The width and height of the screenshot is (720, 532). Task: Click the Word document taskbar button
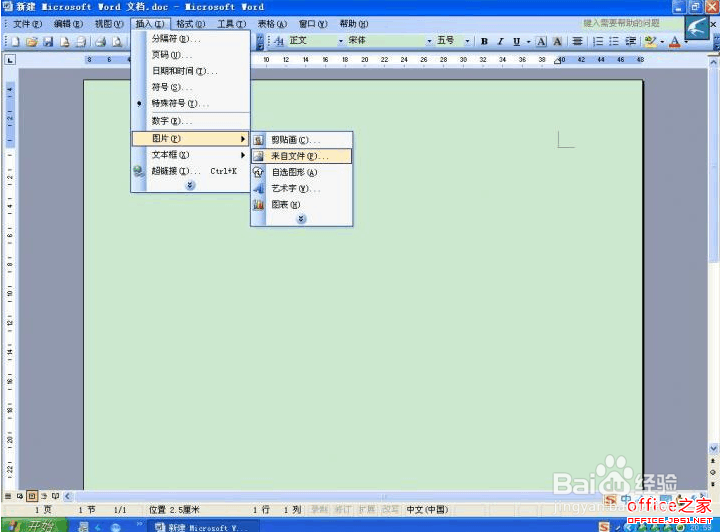point(201,526)
